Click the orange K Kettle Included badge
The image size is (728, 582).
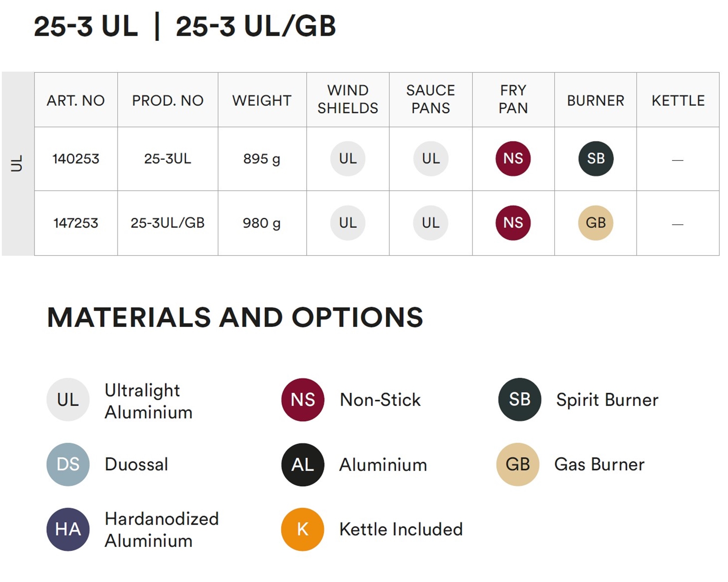coord(303,529)
